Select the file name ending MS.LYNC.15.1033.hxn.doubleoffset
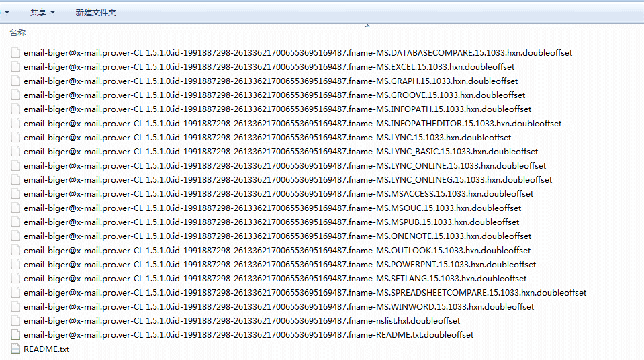 tap(267, 137)
